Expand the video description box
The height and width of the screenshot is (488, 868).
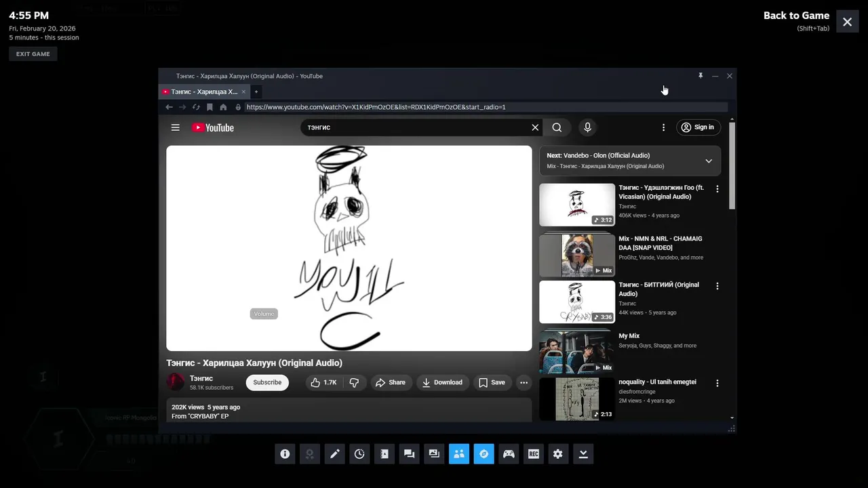pyautogui.click(x=349, y=411)
